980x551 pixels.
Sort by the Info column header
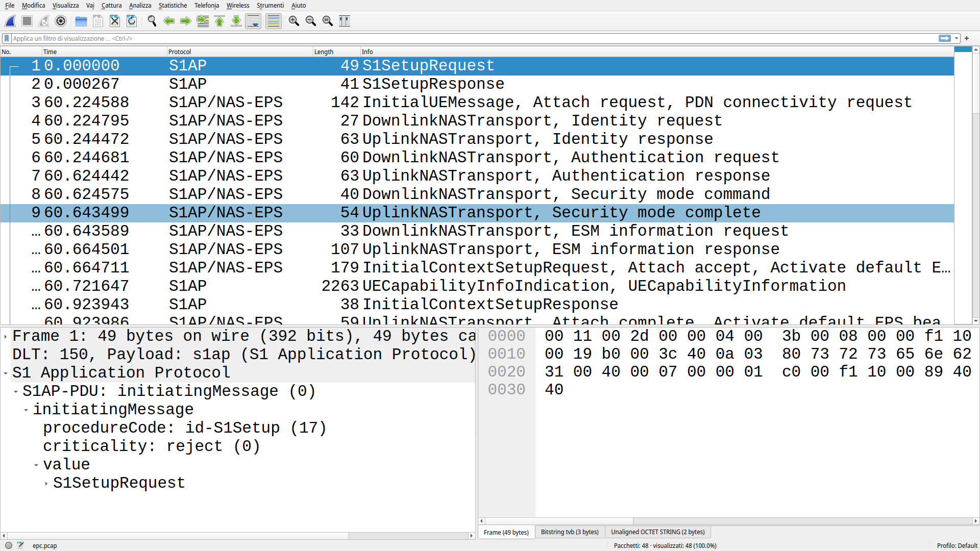click(x=657, y=52)
